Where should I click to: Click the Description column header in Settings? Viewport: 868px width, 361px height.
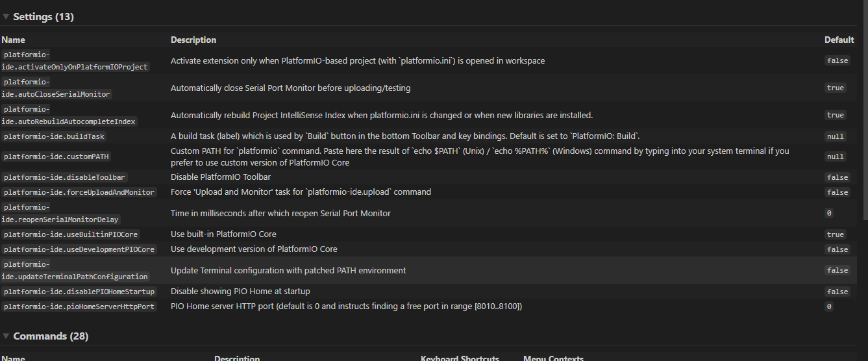(193, 40)
